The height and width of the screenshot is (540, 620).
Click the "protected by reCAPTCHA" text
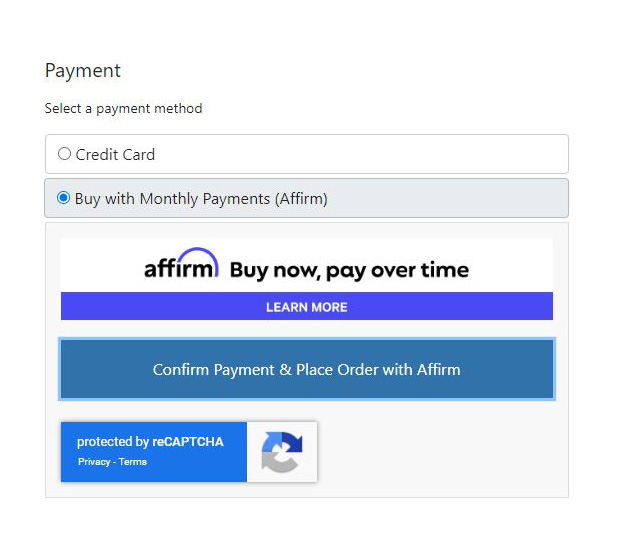(x=150, y=442)
